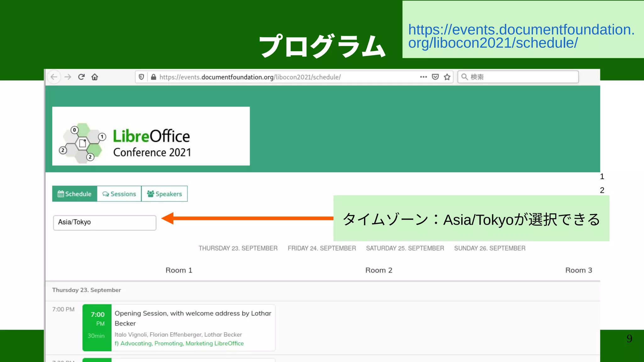This screenshot has width=644, height=362.
Task: Switch to the Speakers tab
Action: click(164, 194)
